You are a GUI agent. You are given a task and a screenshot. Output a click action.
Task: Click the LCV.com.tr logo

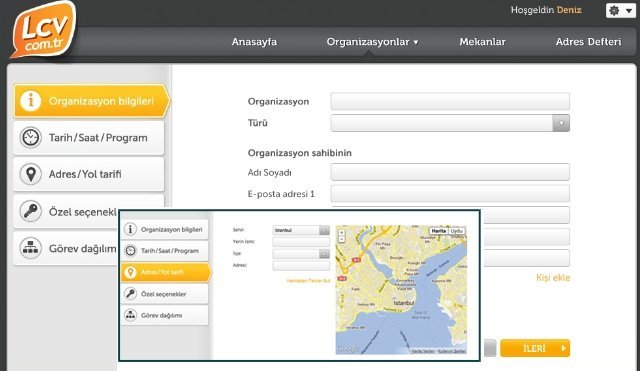click(x=44, y=29)
